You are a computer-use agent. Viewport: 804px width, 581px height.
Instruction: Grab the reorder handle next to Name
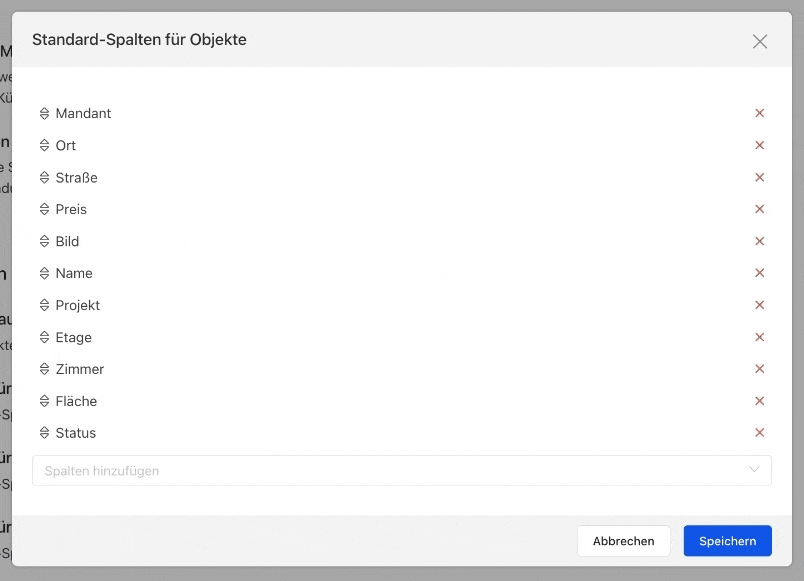45,273
